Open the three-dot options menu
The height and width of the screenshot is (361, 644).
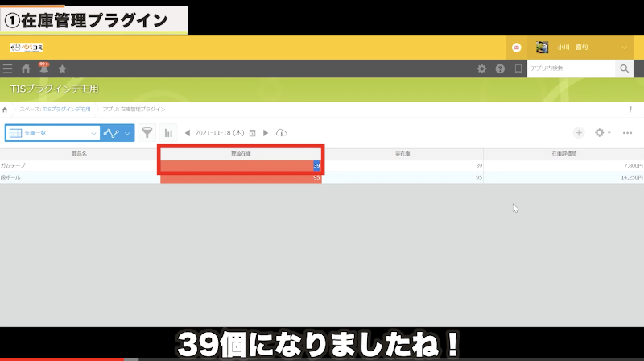pos(628,133)
